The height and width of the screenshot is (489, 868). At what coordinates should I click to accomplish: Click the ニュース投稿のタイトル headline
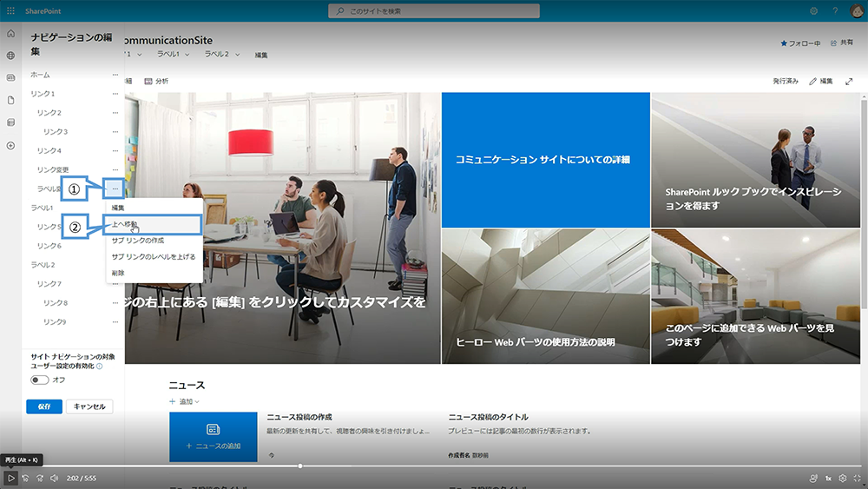488,417
